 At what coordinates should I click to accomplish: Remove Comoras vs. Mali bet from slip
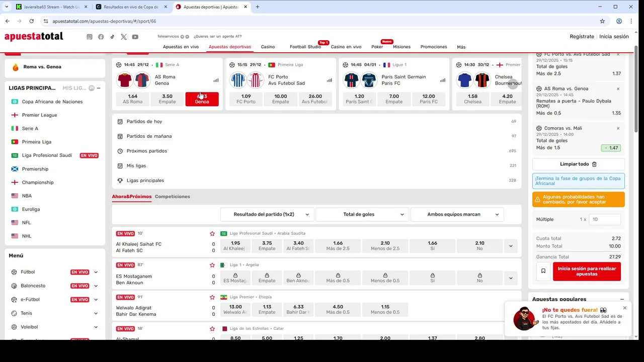(618, 128)
